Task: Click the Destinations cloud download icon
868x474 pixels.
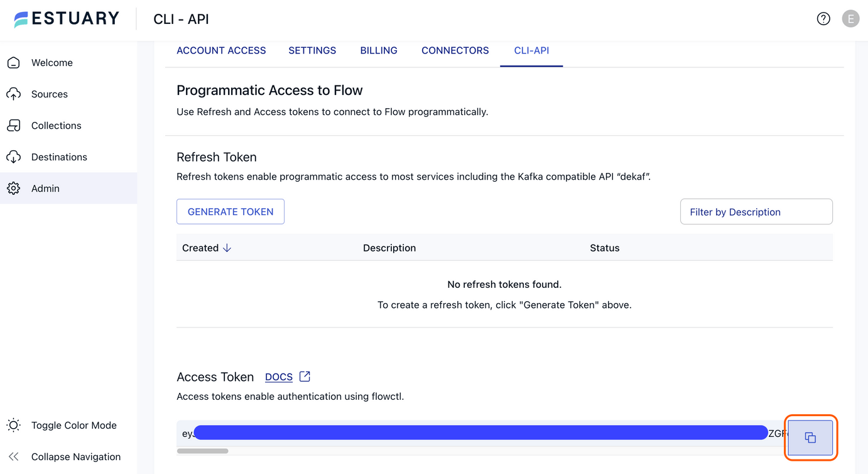Action: 14,157
